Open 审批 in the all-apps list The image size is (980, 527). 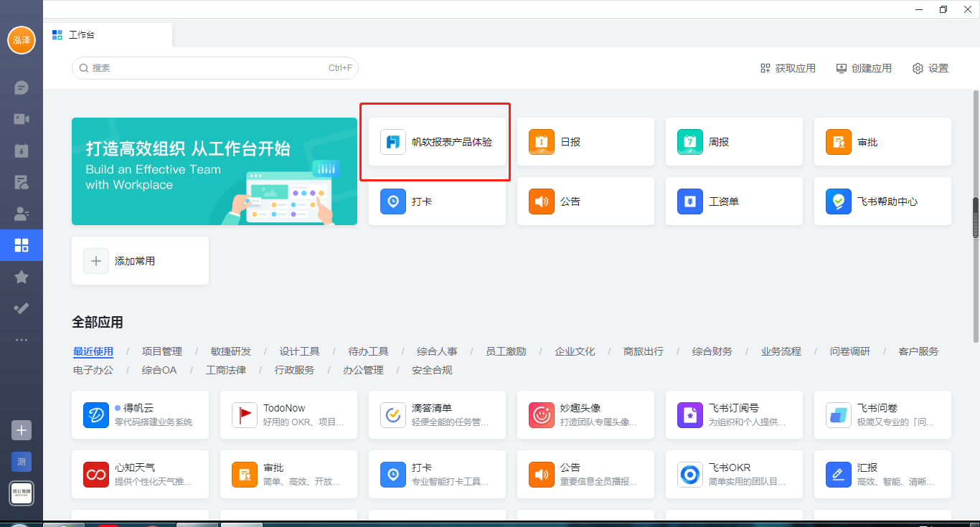coord(288,474)
